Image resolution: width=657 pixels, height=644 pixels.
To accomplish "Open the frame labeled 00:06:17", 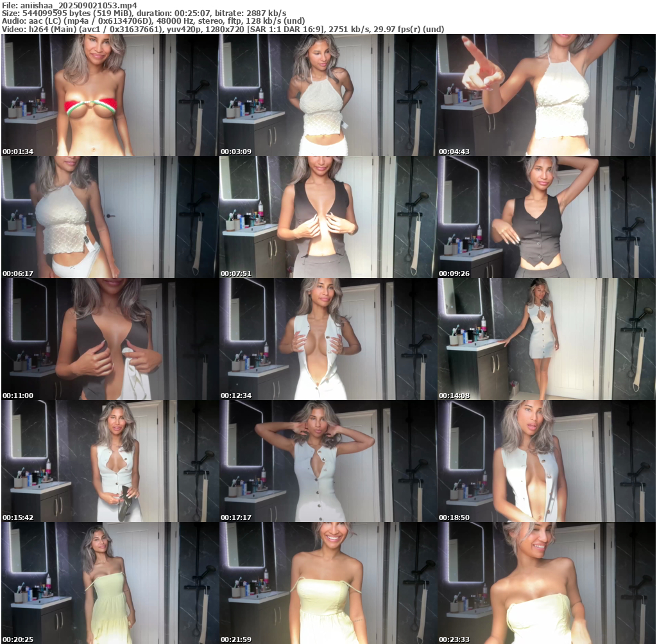I will pyautogui.click(x=110, y=217).
